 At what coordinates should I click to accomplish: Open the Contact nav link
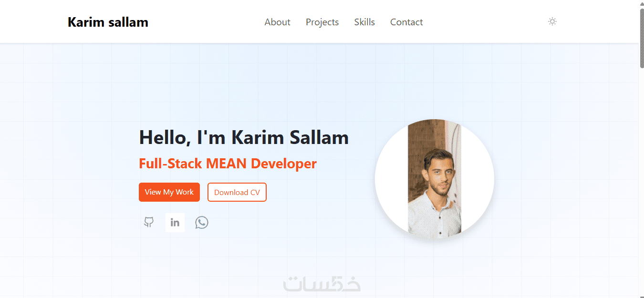tap(406, 22)
